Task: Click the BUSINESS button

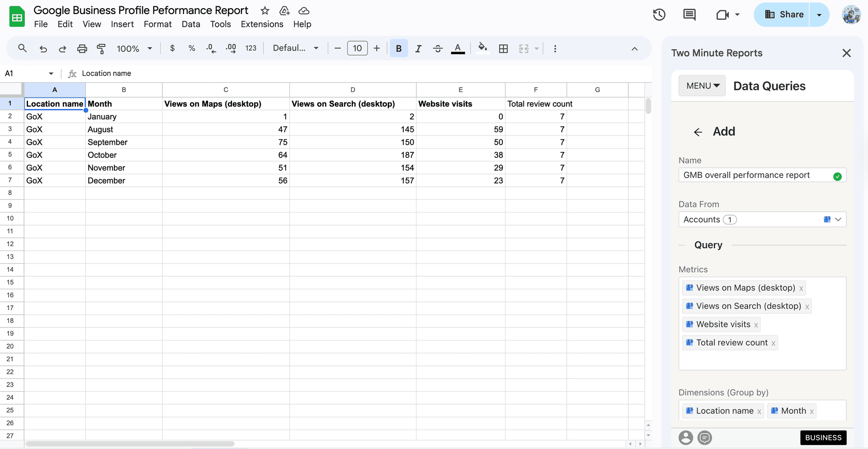Action: tap(823, 438)
